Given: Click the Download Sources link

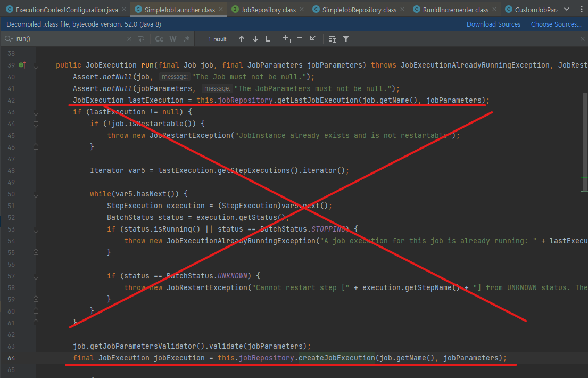Looking at the screenshot, I should (x=493, y=24).
